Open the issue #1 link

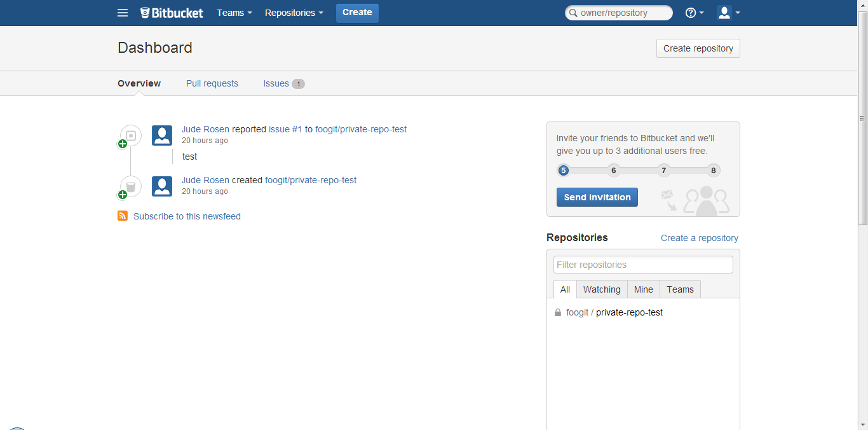285,129
